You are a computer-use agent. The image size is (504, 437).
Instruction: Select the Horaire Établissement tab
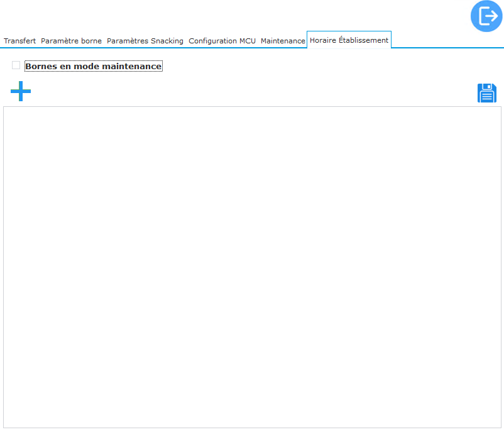[349, 40]
